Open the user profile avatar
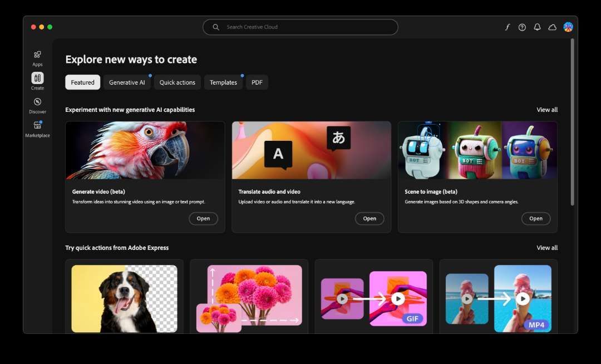This screenshot has height=364, width=601. [568, 27]
